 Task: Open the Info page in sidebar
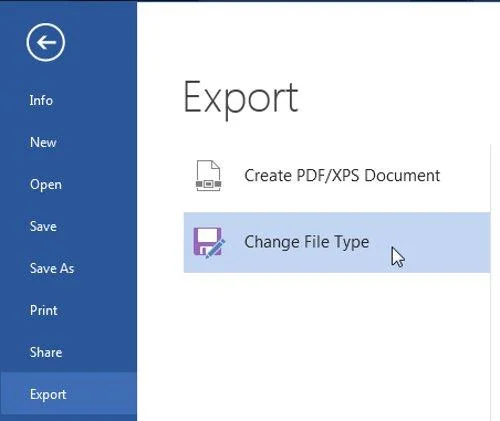coord(41,100)
